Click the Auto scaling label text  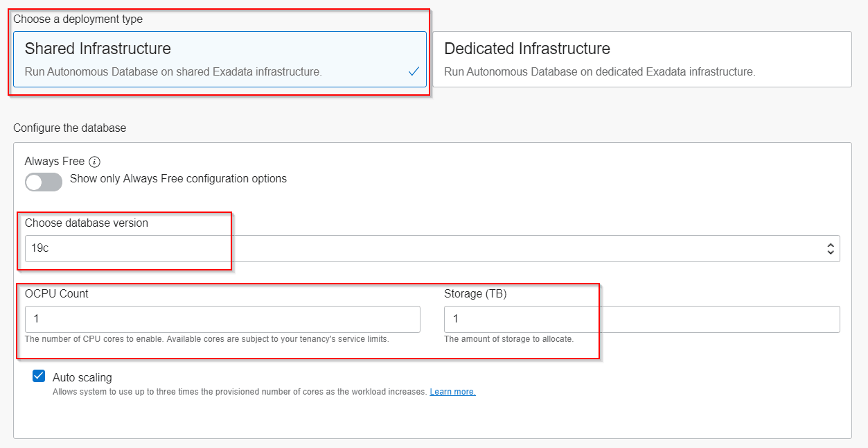[x=82, y=377]
